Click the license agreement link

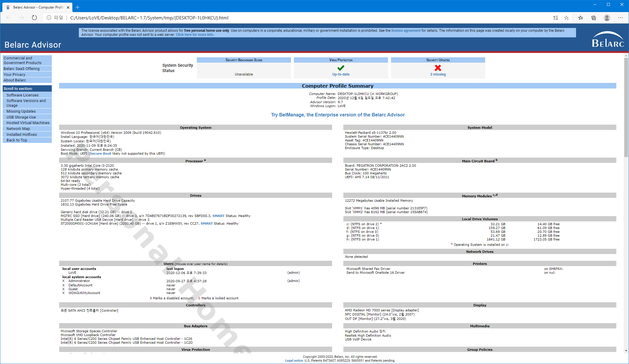pyautogui.click(x=406, y=31)
